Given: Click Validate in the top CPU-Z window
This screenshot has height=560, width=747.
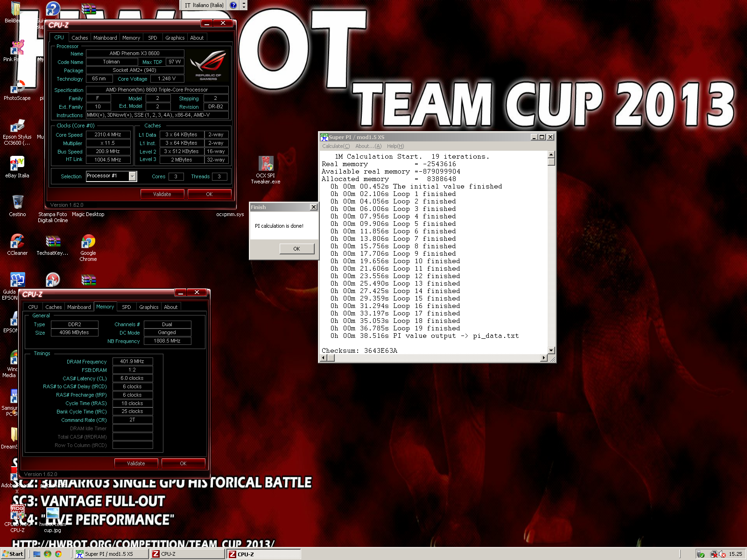Looking at the screenshot, I should [x=162, y=194].
